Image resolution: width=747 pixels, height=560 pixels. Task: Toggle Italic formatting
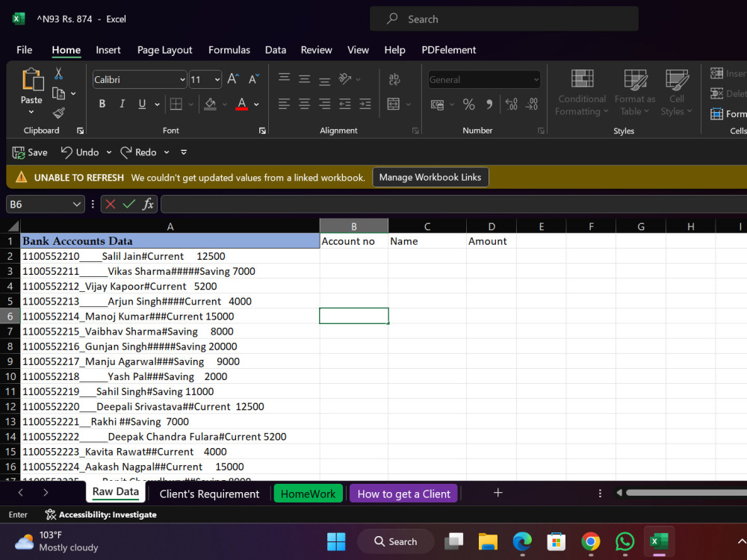(x=122, y=104)
